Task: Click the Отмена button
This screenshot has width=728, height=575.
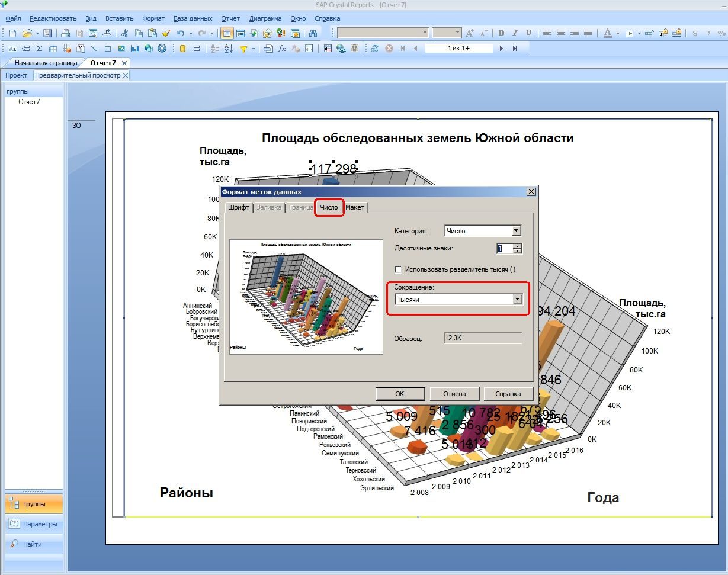Action: click(454, 394)
